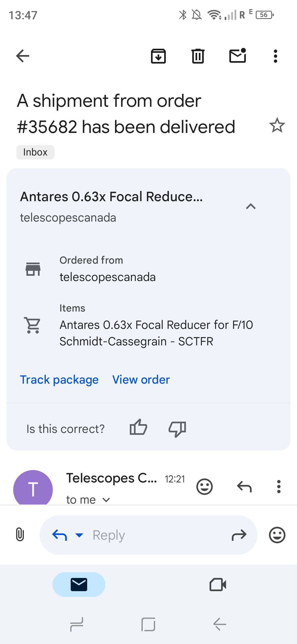Add emoji reaction to Telescopes message
Image resolution: width=297 pixels, height=644 pixels.
click(205, 487)
